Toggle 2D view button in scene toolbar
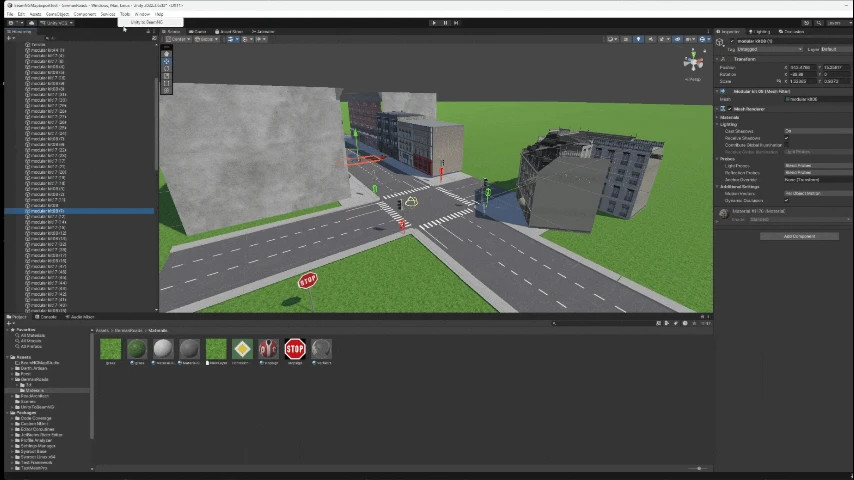The width and height of the screenshot is (854, 480). (x=626, y=39)
